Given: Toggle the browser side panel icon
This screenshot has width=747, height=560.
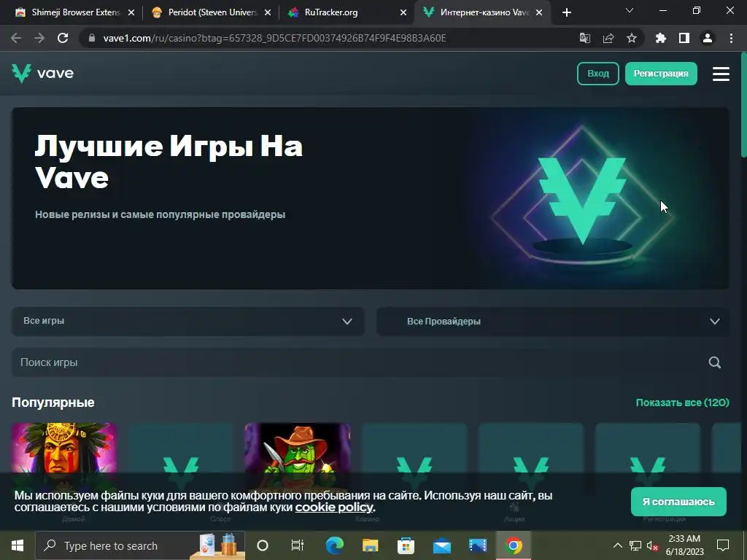Looking at the screenshot, I should click(x=684, y=38).
